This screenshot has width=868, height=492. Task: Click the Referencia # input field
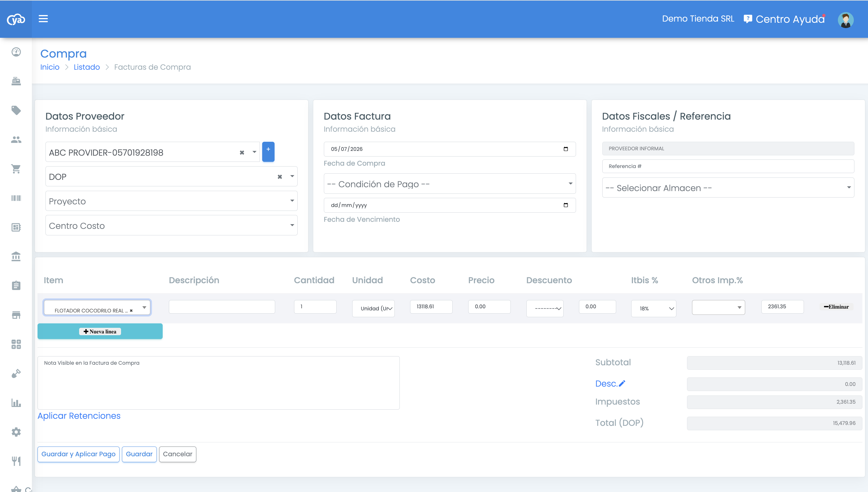728,166
